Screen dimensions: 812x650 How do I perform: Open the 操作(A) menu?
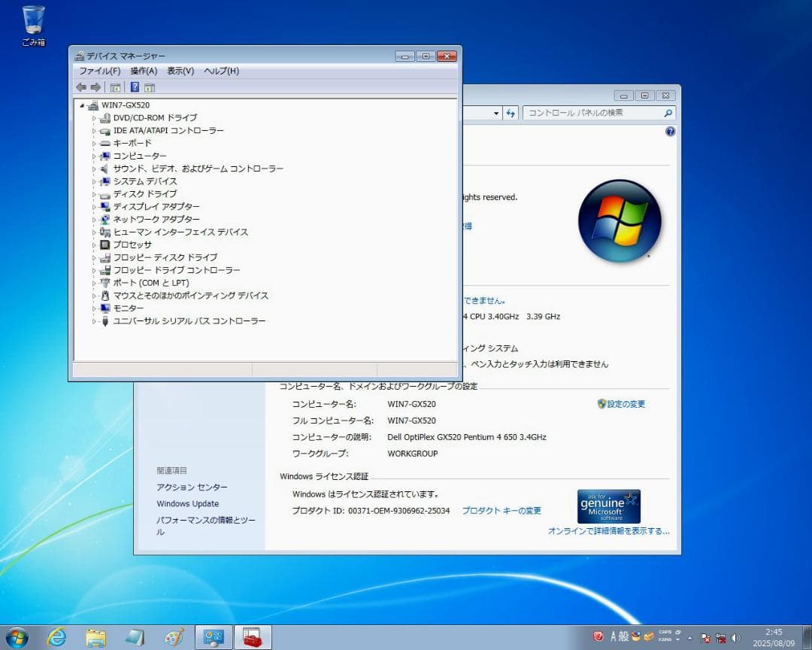pos(142,71)
